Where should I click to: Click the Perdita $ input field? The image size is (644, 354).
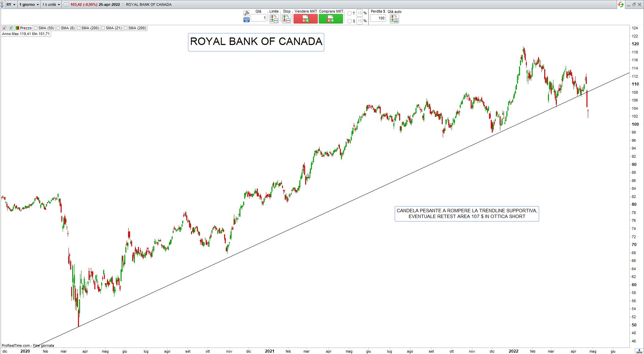[x=378, y=18]
